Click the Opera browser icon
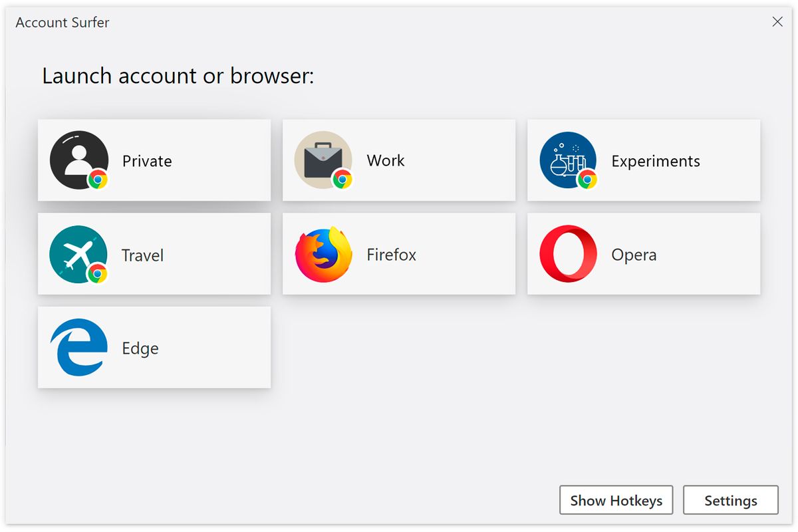798x532 pixels. (x=567, y=253)
